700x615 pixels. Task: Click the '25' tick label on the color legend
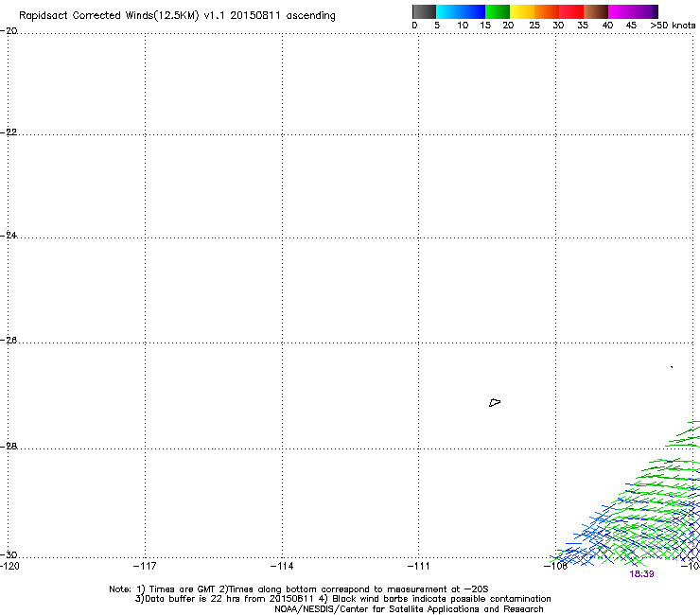pos(534,26)
